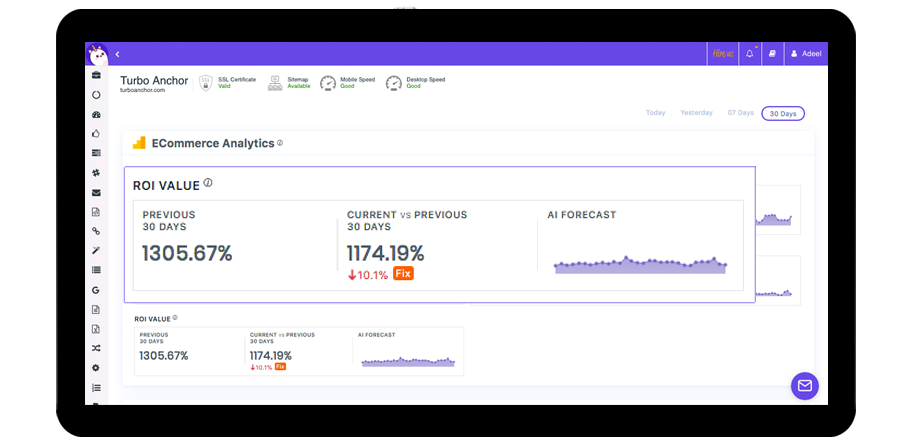Click the Turbo Anchor site title
The height and width of the screenshot is (448, 903).
154,81
